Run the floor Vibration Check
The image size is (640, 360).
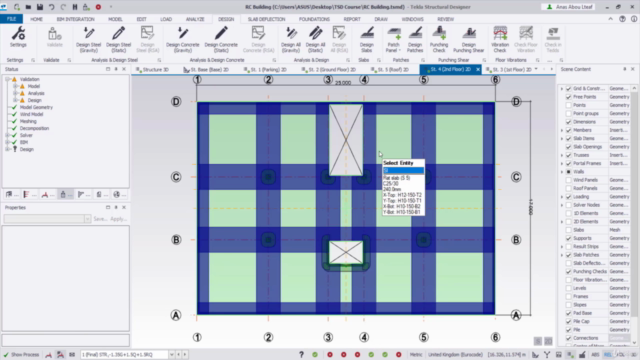click(500, 40)
